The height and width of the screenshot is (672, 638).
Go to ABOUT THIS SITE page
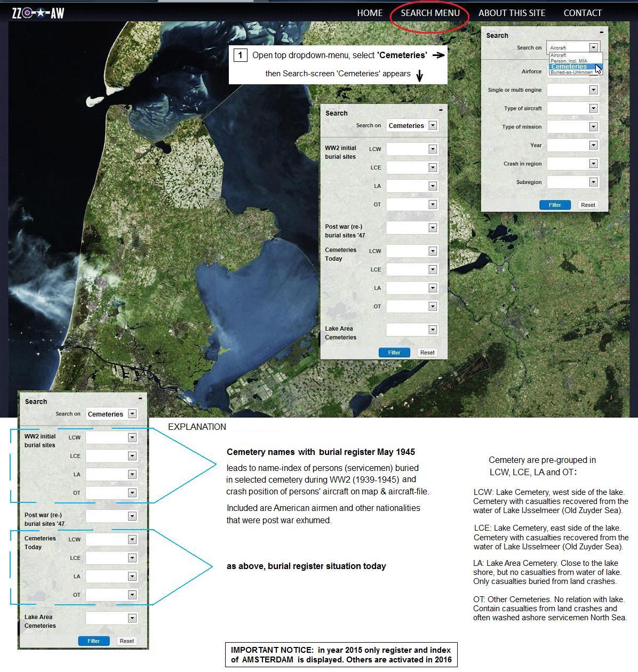[512, 13]
